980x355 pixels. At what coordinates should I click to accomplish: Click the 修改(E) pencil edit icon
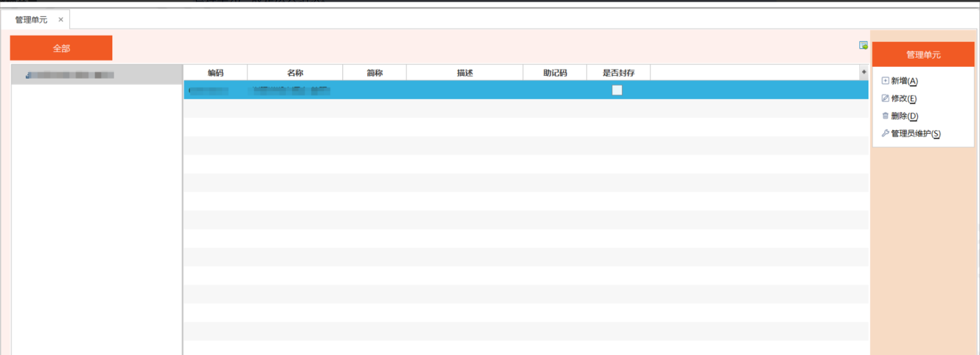click(x=885, y=99)
